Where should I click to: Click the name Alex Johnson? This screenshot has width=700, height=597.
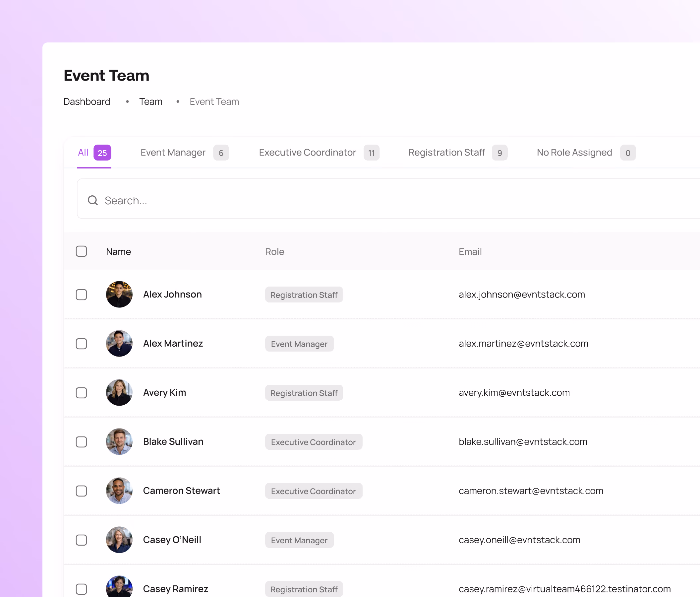[x=172, y=295]
